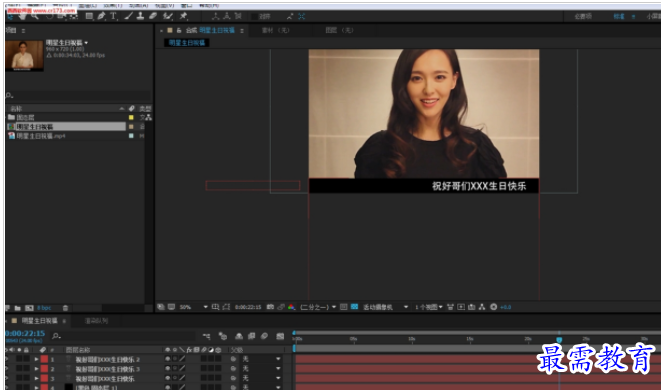
Task: Open the 50% magnification dropdown
Action: coord(194,307)
